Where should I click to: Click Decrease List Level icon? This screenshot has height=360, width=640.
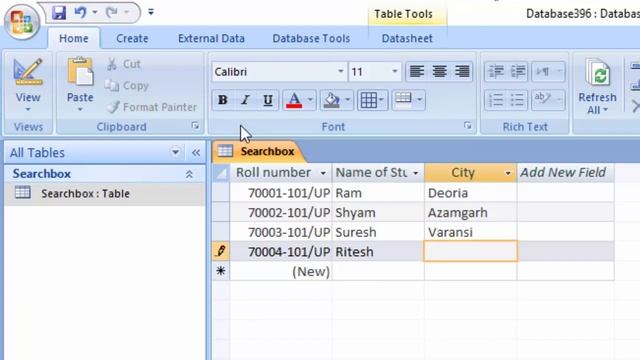click(x=496, y=71)
